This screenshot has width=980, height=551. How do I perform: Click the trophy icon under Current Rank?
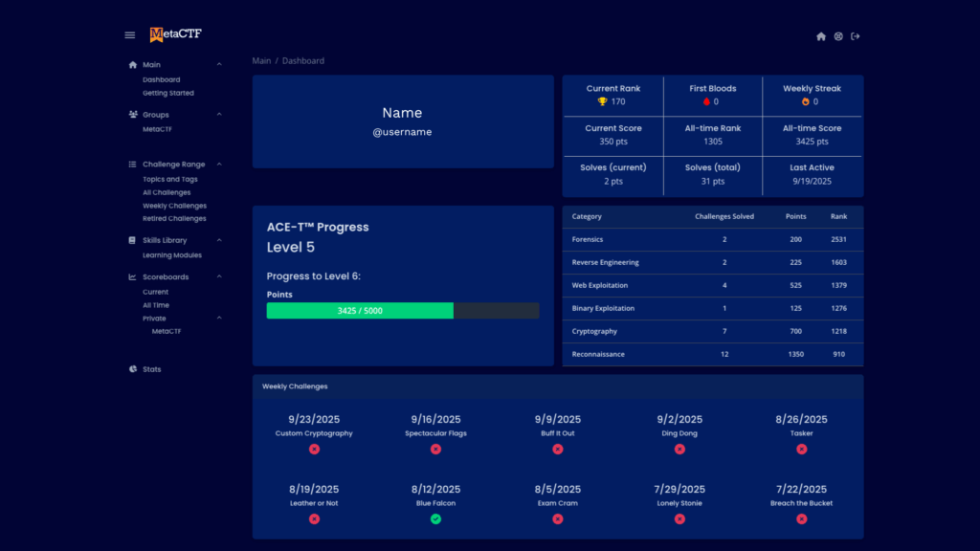pos(602,101)
